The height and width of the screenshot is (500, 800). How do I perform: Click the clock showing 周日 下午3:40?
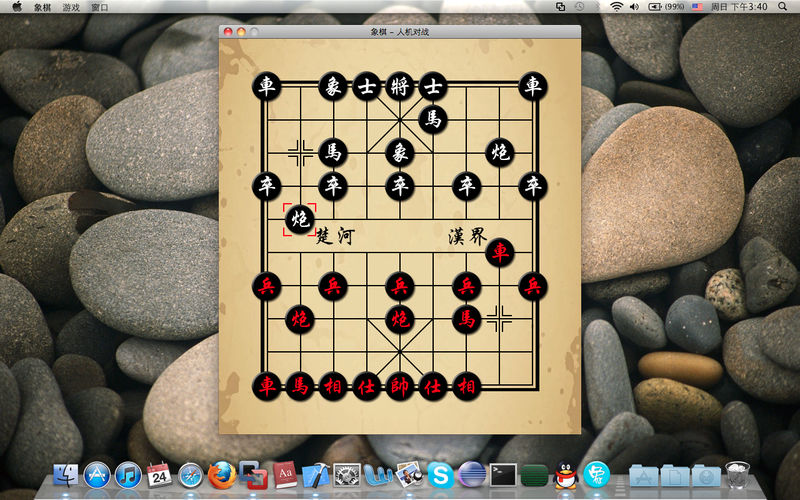(x=739, y=7)
